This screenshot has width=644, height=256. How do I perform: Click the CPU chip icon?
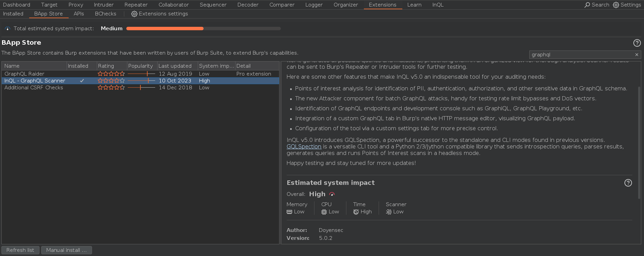[324, 212]
